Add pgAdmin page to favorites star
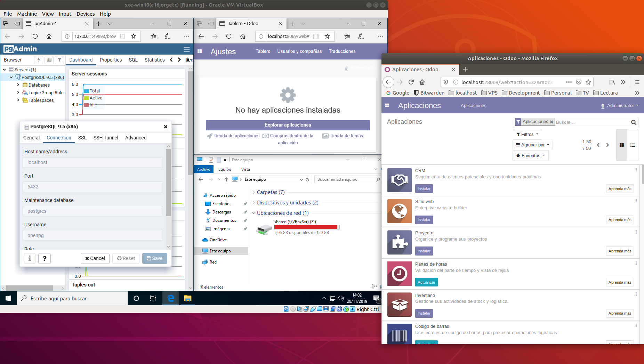The width and height of the screenshot is (644, 364). click(133, 36)
